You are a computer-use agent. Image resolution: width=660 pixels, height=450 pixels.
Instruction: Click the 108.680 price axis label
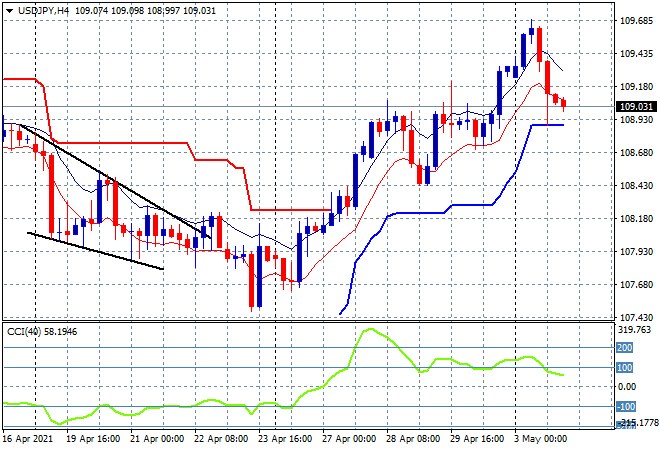pyautogui.click(x=636, y=152)
